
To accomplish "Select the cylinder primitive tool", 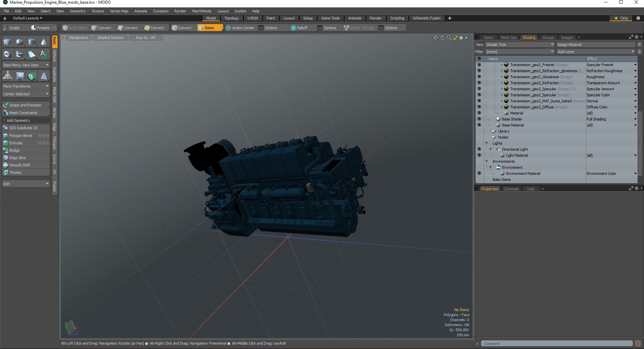I will (32, 42).
